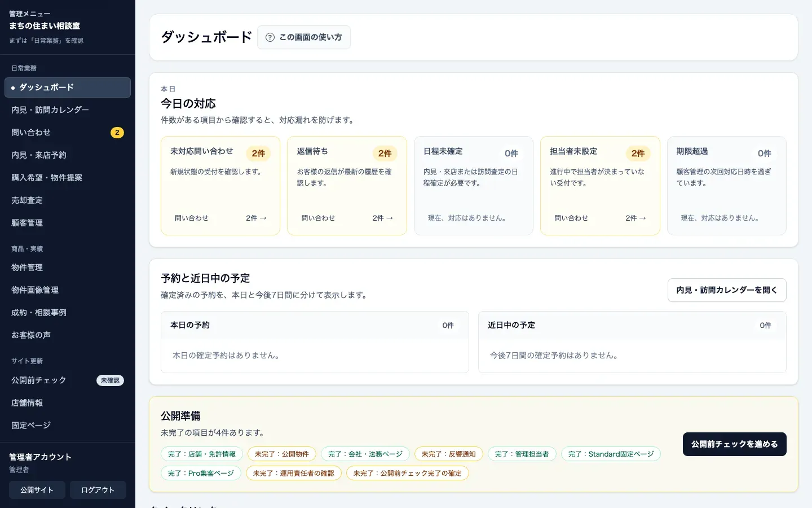Open 担当者未設定 card's 問い合わせ 2件 link
812x508 pixels.
coord(600,218)
